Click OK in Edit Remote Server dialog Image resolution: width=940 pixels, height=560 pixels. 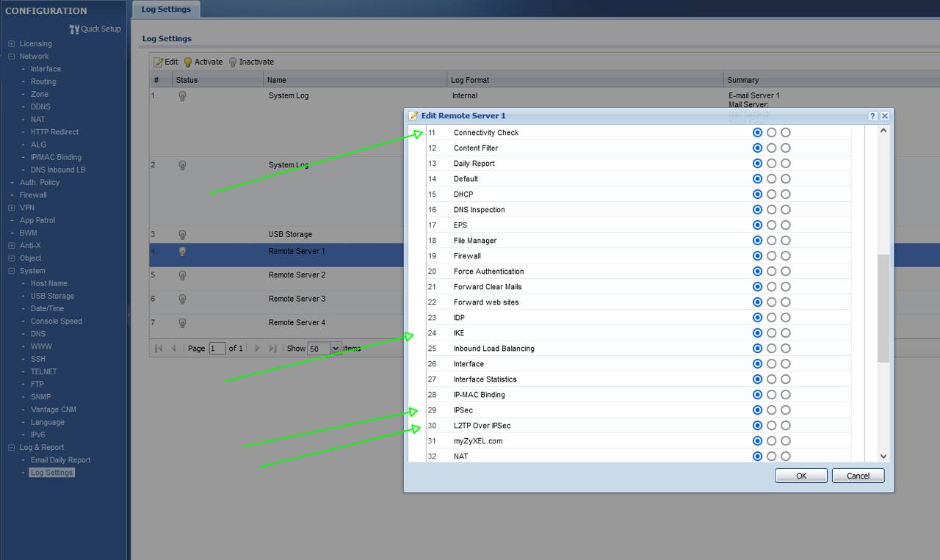point(801,476)
